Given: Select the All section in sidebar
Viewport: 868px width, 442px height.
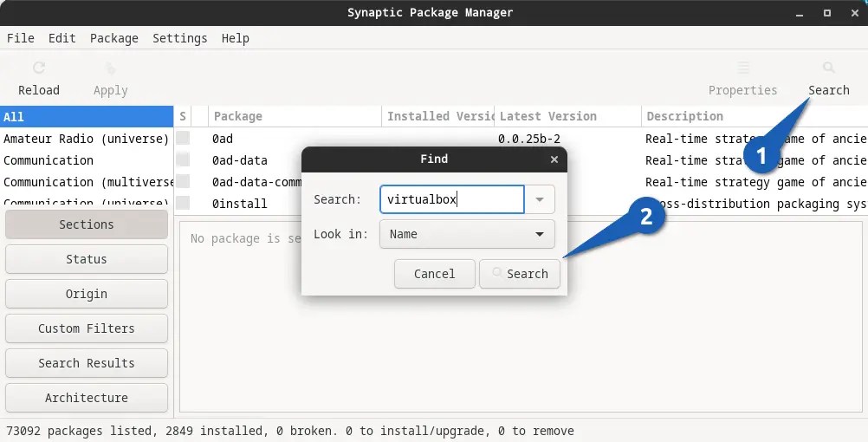Looking at the screenshot, I should pos(87,117).
